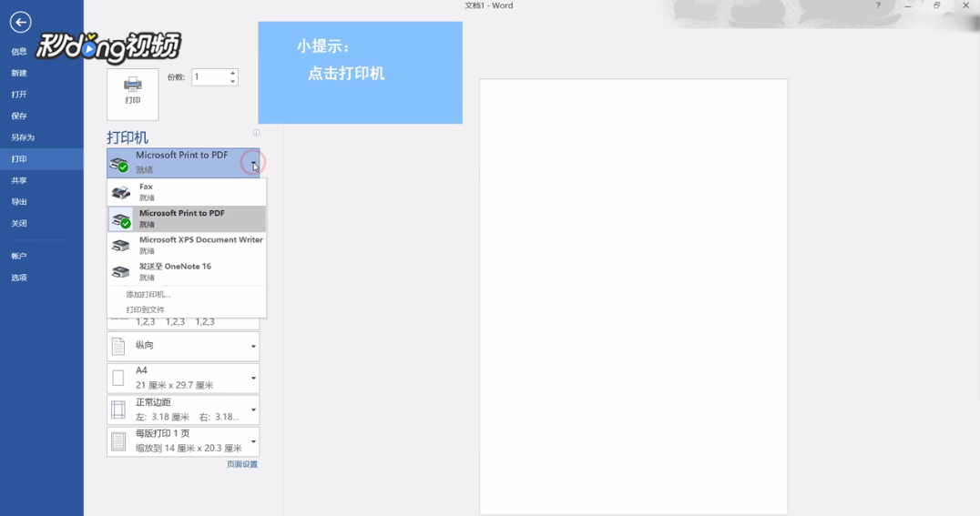Open the 纵向 orientation dropdown
The image size is (980, 516).
tap(183, 346)
